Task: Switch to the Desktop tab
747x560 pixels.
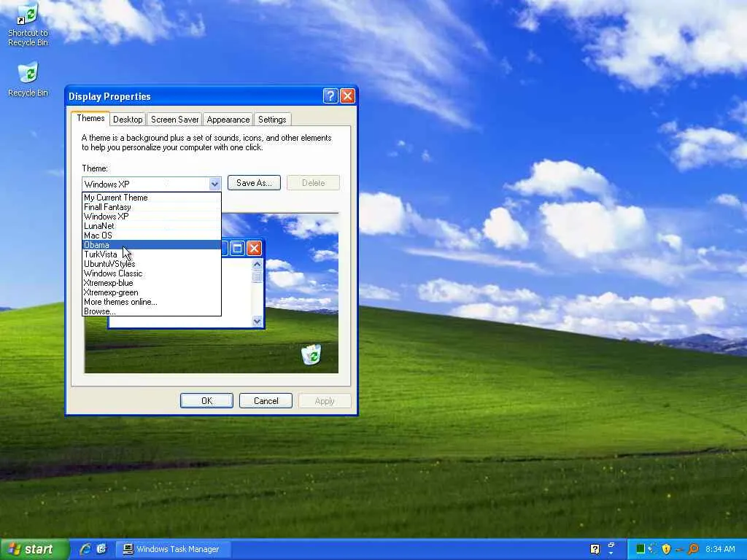Action: (128, 120)
